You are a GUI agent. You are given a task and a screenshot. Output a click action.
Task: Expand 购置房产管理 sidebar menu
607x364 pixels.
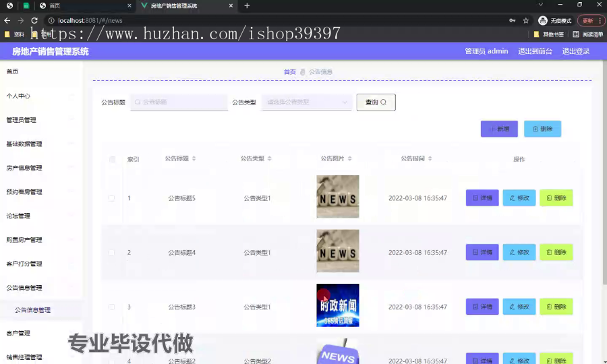[40, 240]
